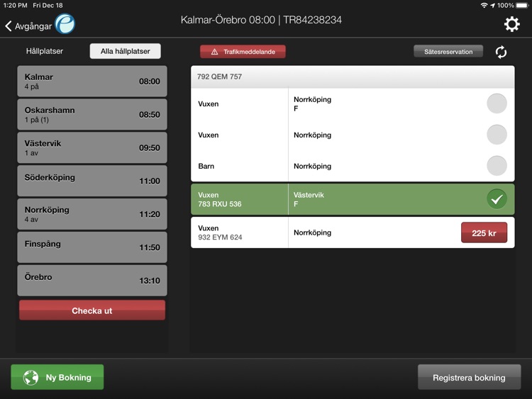Select Örebro 13:10 stop
The image size is (532, 399).
(92, 281)
